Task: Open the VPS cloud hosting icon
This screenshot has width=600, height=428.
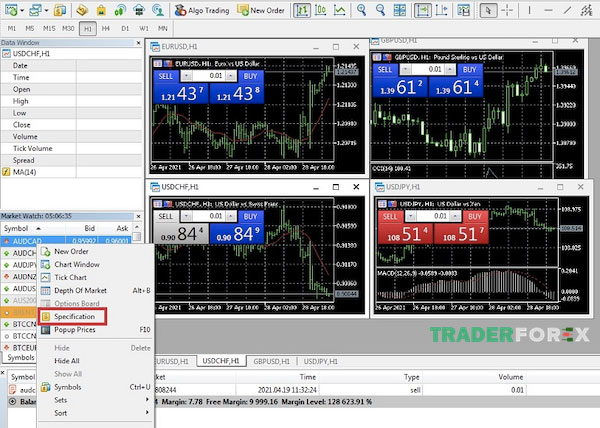Action: click(x=139, y=10)
